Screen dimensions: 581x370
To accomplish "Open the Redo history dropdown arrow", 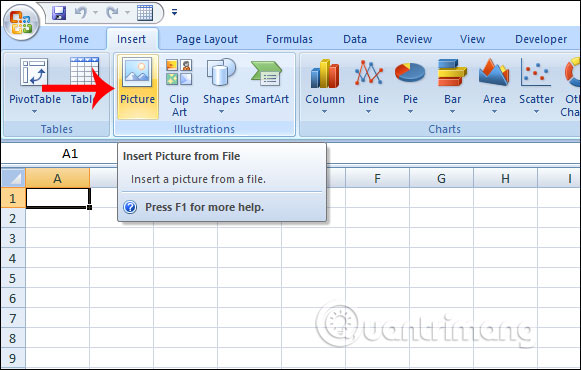I will click(x=127, y=13).
